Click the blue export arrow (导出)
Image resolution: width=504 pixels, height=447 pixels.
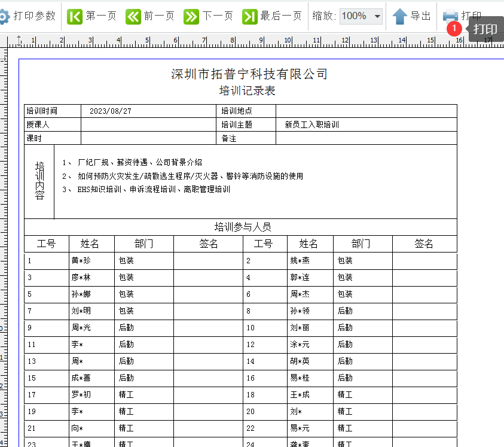tap(400, 16)
